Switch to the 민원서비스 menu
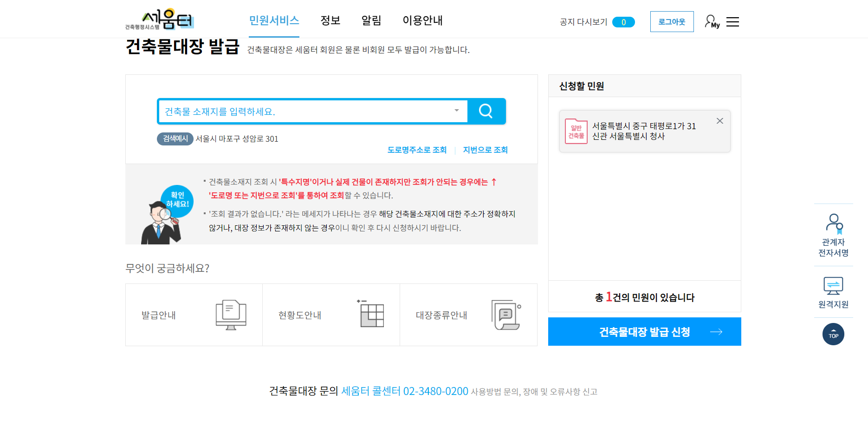The height and width of the screenshot is (421, 868). (273, 20)
